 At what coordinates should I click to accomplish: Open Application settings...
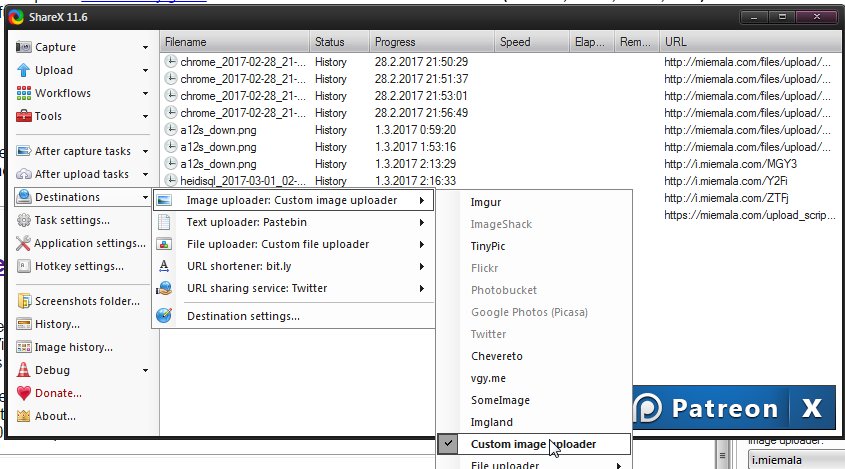90,243
